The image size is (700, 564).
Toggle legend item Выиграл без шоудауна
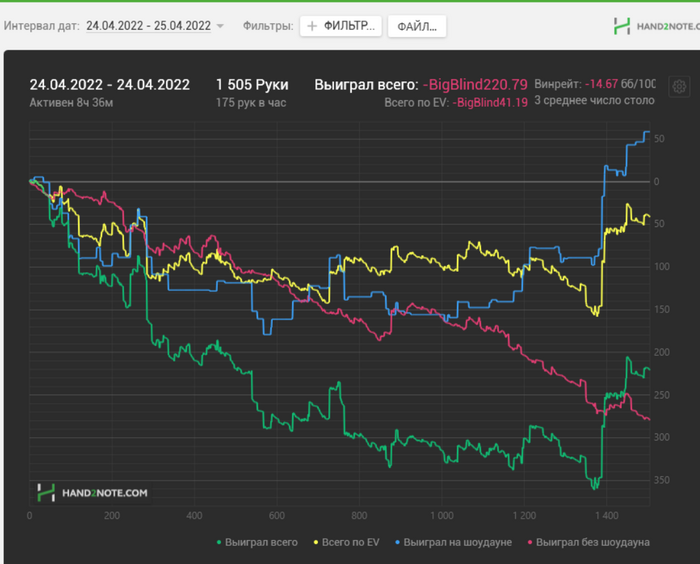(x=588, y=542)
